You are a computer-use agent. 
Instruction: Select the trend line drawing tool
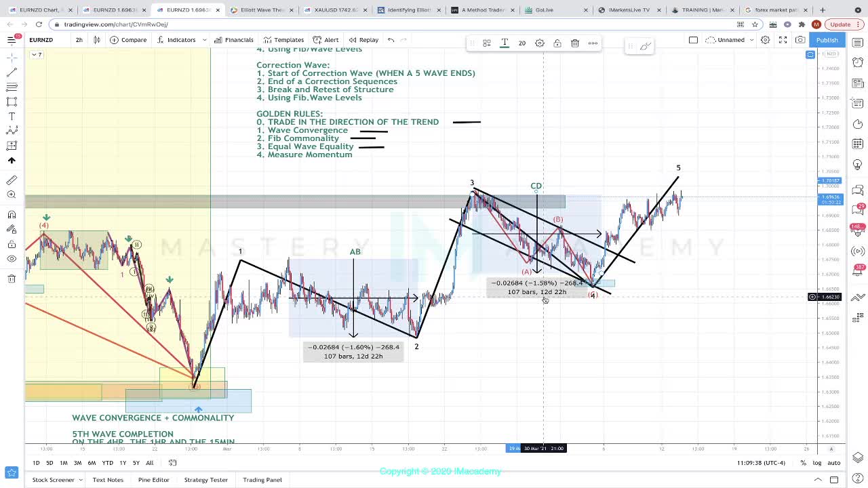pos(12,72)
